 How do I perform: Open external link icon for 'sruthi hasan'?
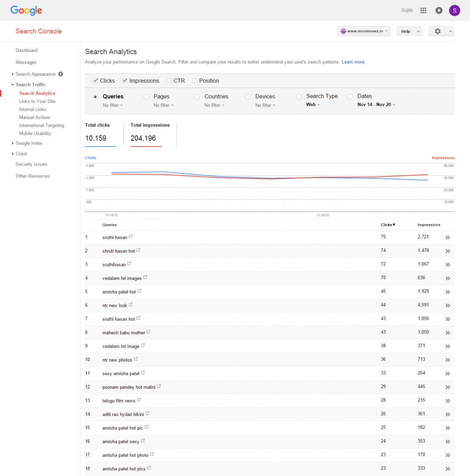click(131, 237)
